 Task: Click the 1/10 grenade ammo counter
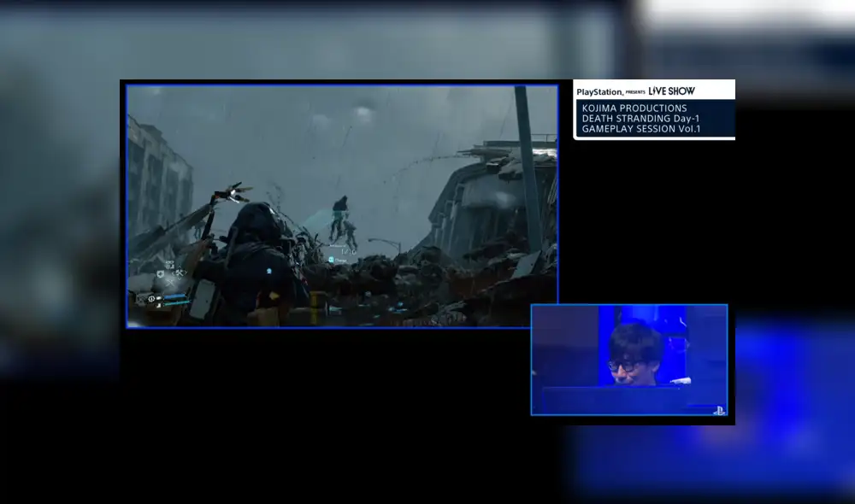tap(349, 251)
